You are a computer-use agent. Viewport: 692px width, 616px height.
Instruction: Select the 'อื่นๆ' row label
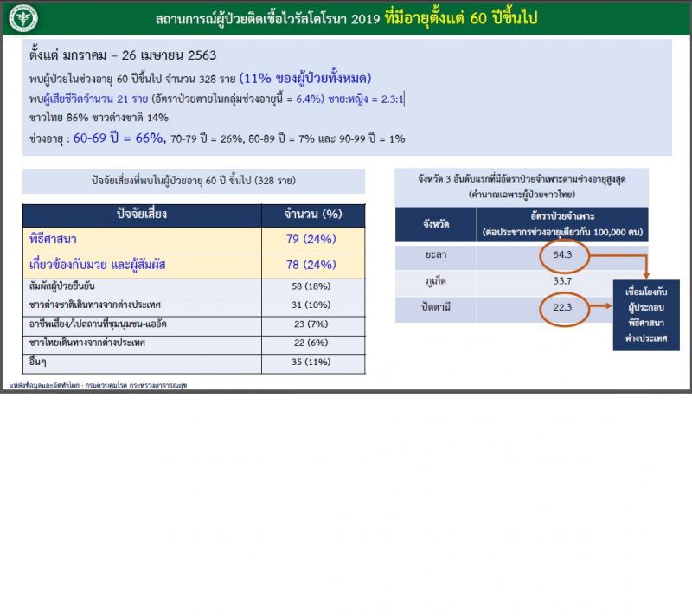tap(38, 362)
